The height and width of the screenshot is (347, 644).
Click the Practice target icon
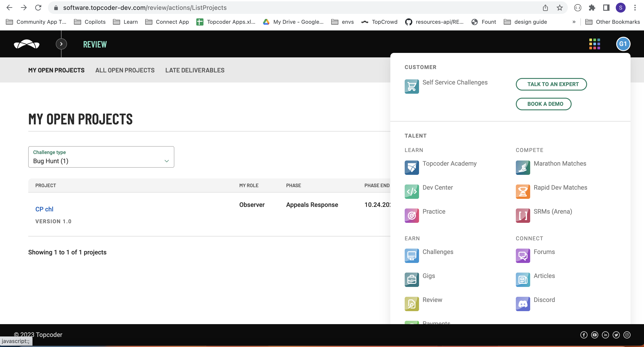411,216
